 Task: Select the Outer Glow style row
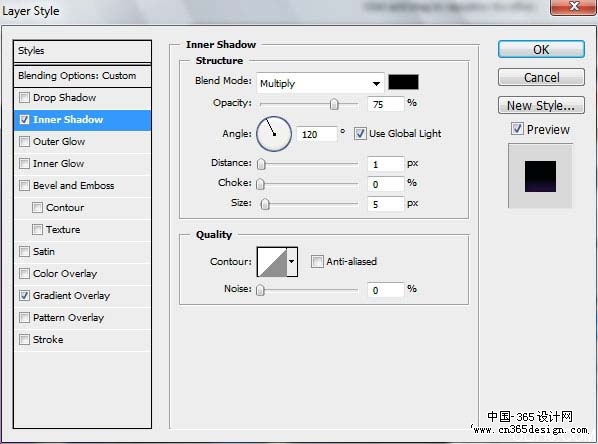(82, 142)
